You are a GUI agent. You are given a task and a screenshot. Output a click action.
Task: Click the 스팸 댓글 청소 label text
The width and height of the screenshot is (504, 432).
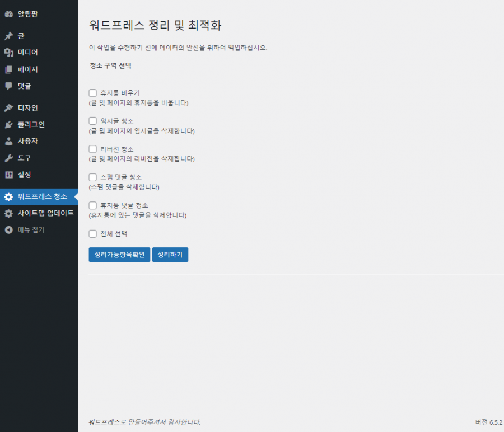point(121,177)
